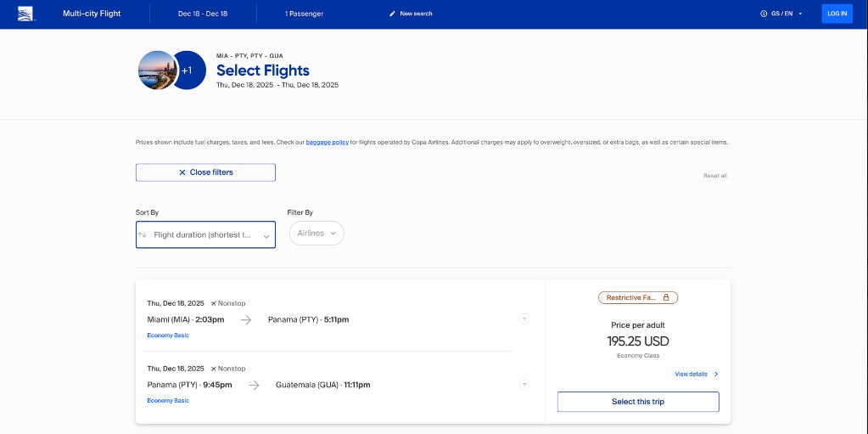Screen dimensions: 868x434
Task: Click the sort arrows icon in Sort By
Action: [x=143, y=235]
